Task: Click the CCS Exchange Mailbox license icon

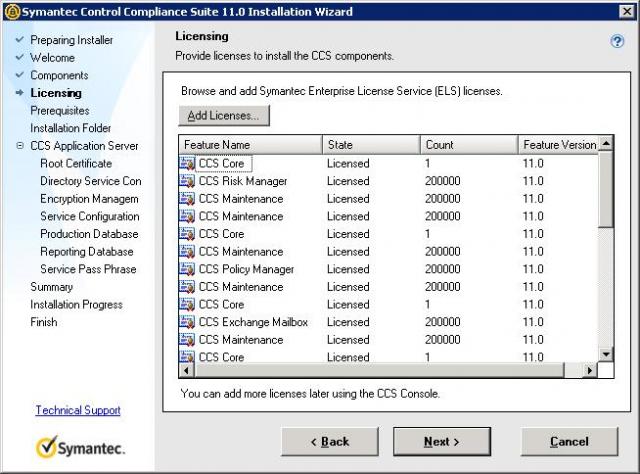Action: click(x=187, y=322)
